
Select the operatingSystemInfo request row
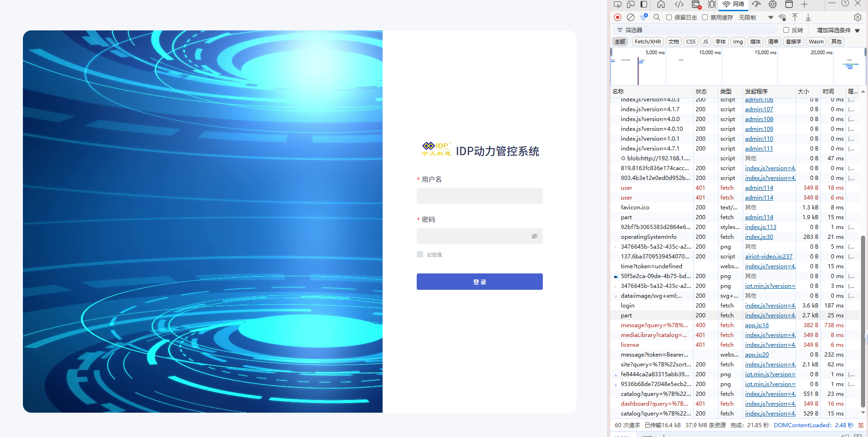[x=735, y=237]
